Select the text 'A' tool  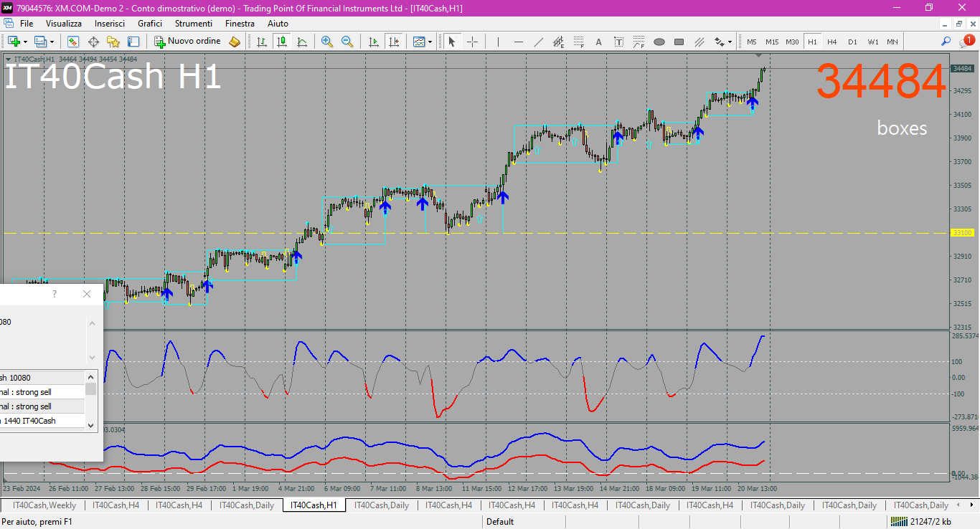click(598, 42)
